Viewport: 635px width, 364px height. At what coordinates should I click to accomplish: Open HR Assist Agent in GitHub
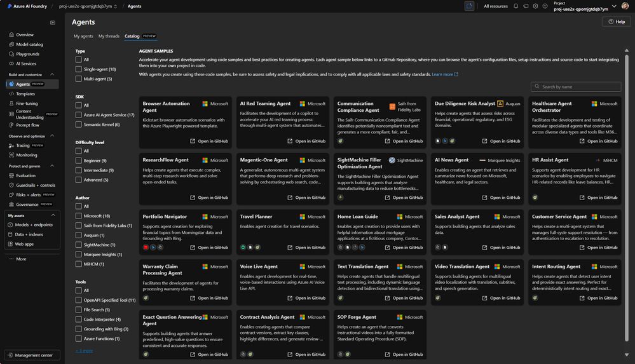(599, 198)
